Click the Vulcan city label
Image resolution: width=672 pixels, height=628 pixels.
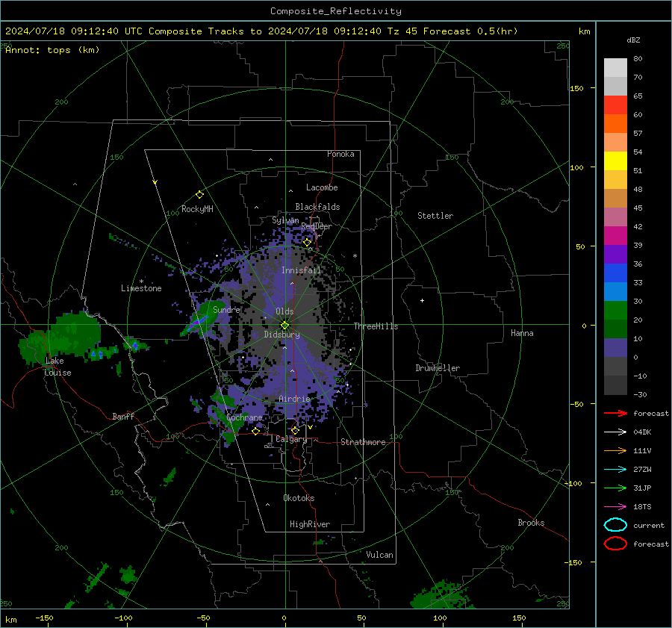[379, 555]
